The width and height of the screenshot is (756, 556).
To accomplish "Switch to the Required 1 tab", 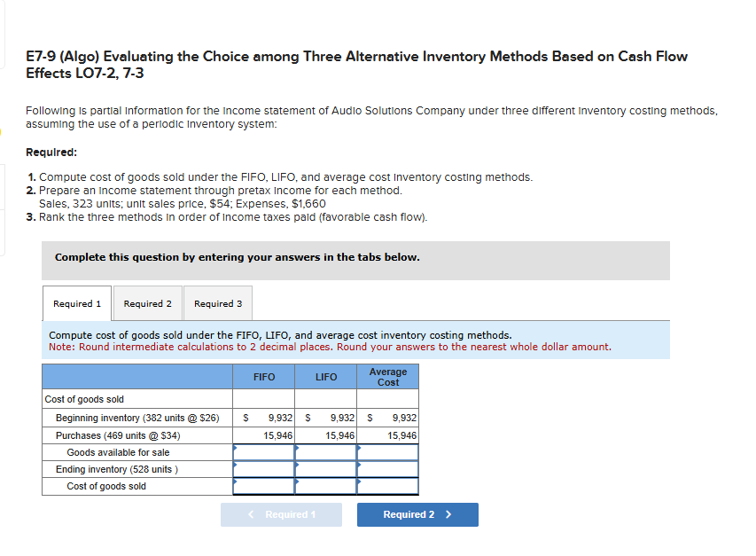I will pos(77,303).
